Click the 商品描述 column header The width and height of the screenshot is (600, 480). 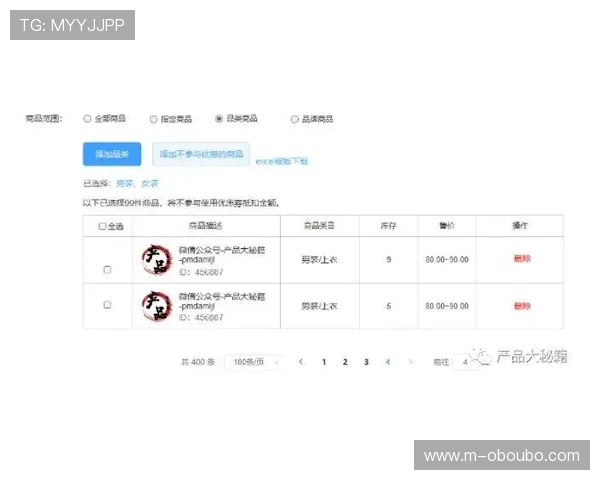(205, 226)
